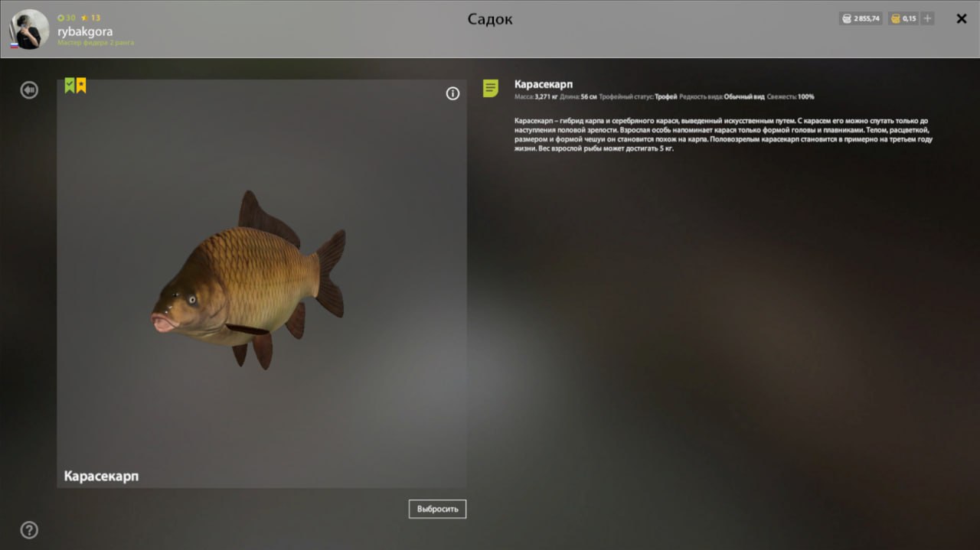The image size is (980, 550).
Task: Click the Карасекарп fish 3D preview
Action: point(249,279)
